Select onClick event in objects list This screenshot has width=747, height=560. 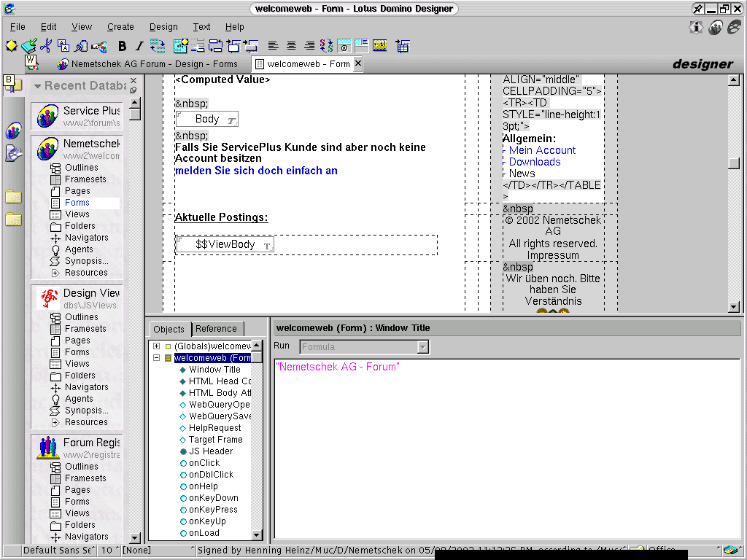pos(204,463)
